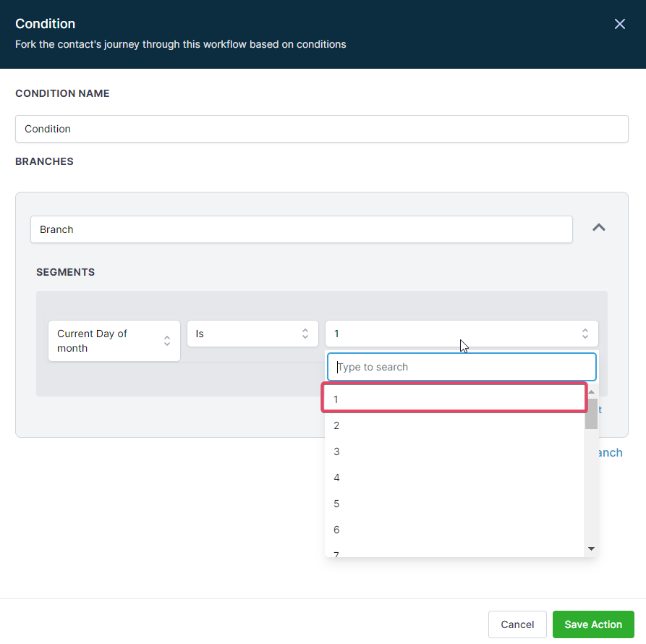Open the day value dropdown showing 1
This screenshot has height=644, width=646.
point(461,334)
